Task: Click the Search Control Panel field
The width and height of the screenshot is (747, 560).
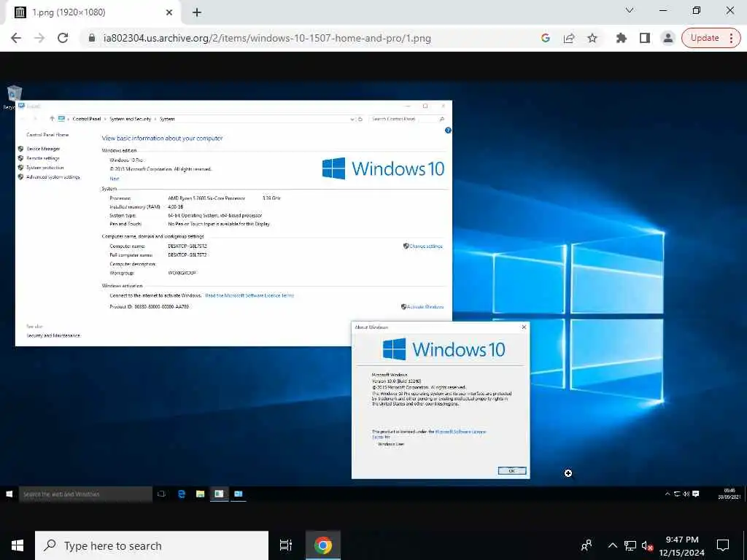Action: click(408, 119)
